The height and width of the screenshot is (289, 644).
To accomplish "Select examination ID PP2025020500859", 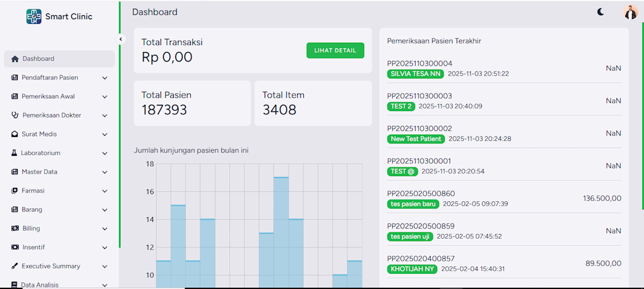I will 421,226.
